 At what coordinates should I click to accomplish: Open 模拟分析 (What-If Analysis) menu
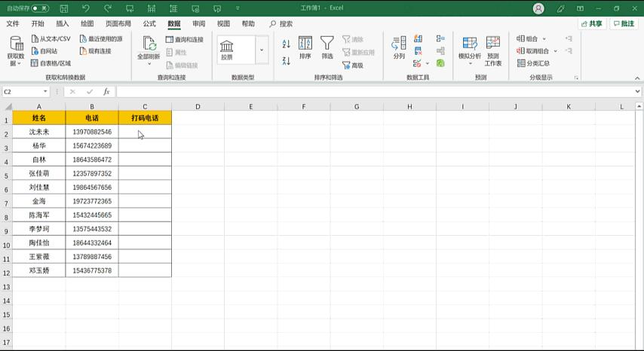[x=470, y=51]
